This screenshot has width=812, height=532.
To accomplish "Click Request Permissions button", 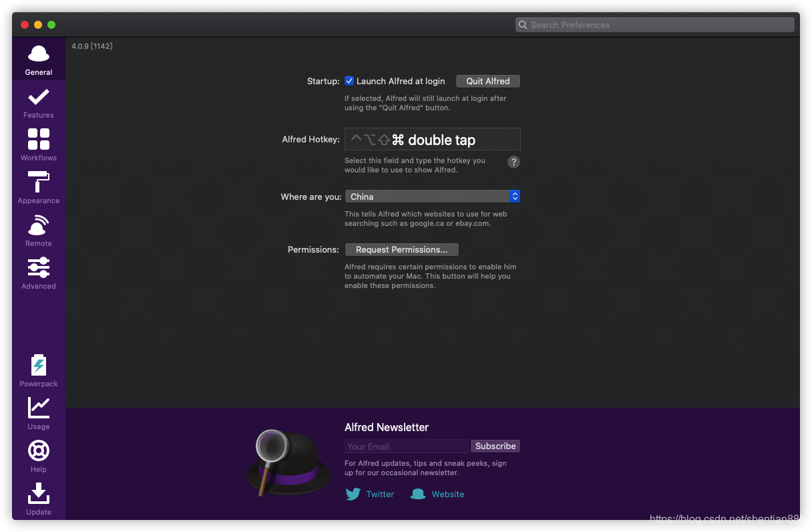I will coord(401,249).
